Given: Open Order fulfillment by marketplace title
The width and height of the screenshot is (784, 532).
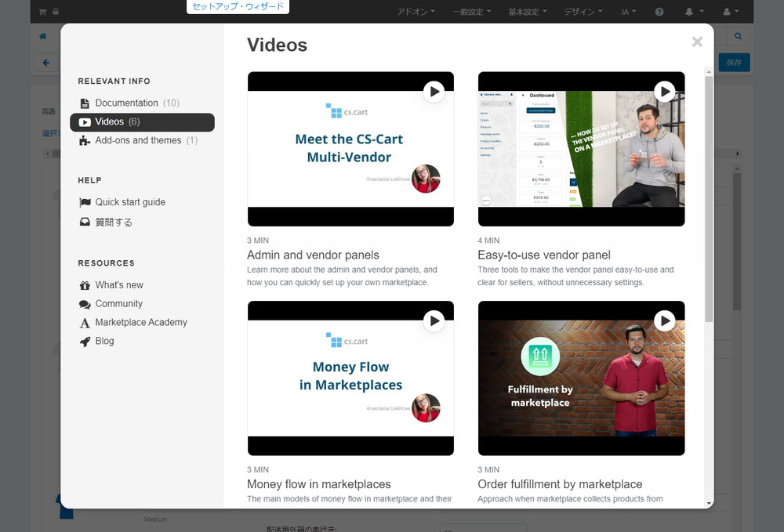Looking at the screenshot, I should [560, 484].
